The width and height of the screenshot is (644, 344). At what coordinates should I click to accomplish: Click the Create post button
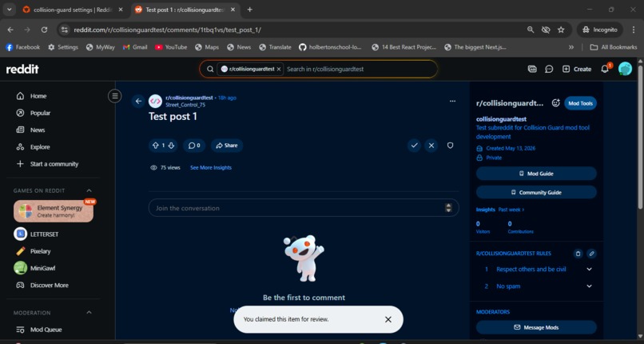pos(577,69)
